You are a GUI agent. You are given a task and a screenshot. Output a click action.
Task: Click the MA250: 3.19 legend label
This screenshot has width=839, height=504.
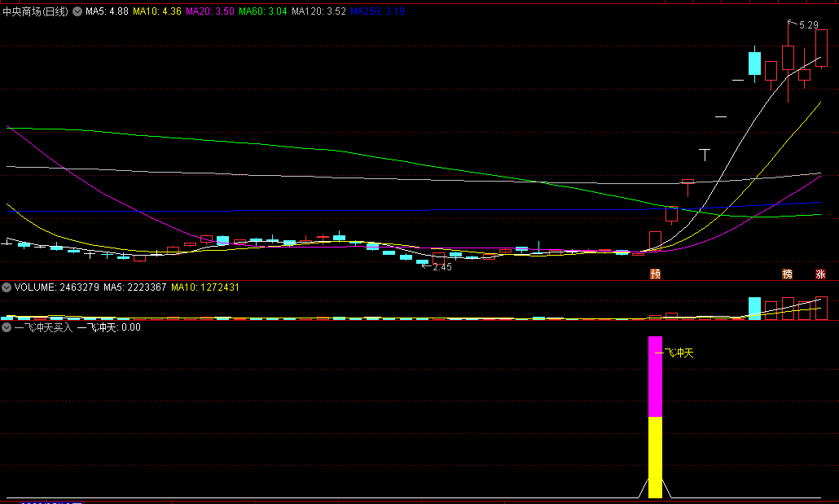tap(377, 11)
